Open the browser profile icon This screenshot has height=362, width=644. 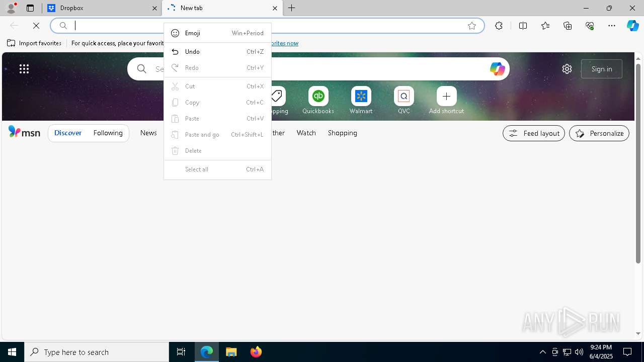(11, 8)
